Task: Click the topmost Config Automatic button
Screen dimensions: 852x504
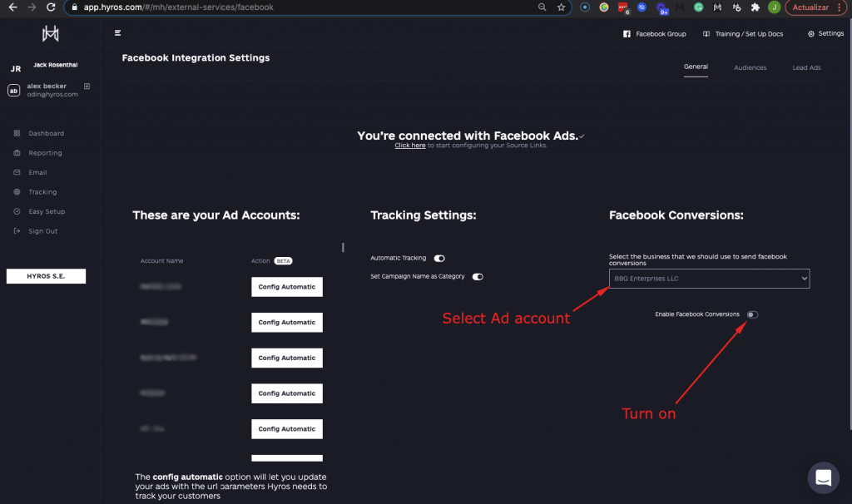Action: coord(287,287)
